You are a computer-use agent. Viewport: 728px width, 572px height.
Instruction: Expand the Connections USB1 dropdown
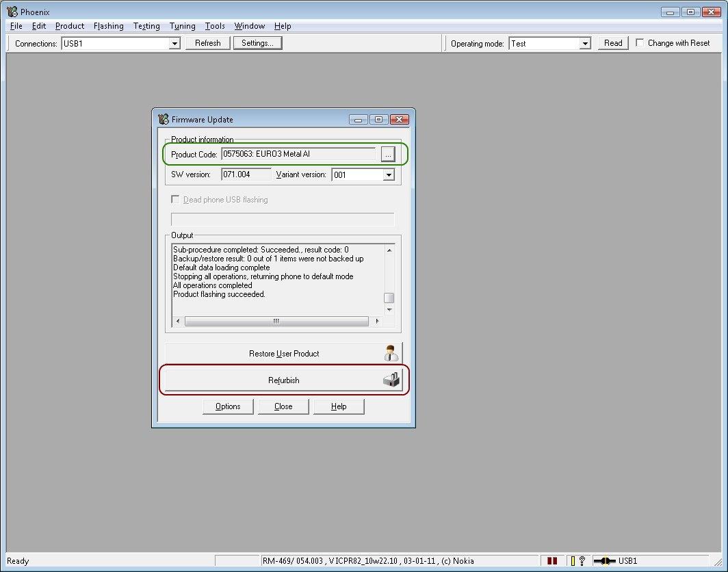pos(174,44)
